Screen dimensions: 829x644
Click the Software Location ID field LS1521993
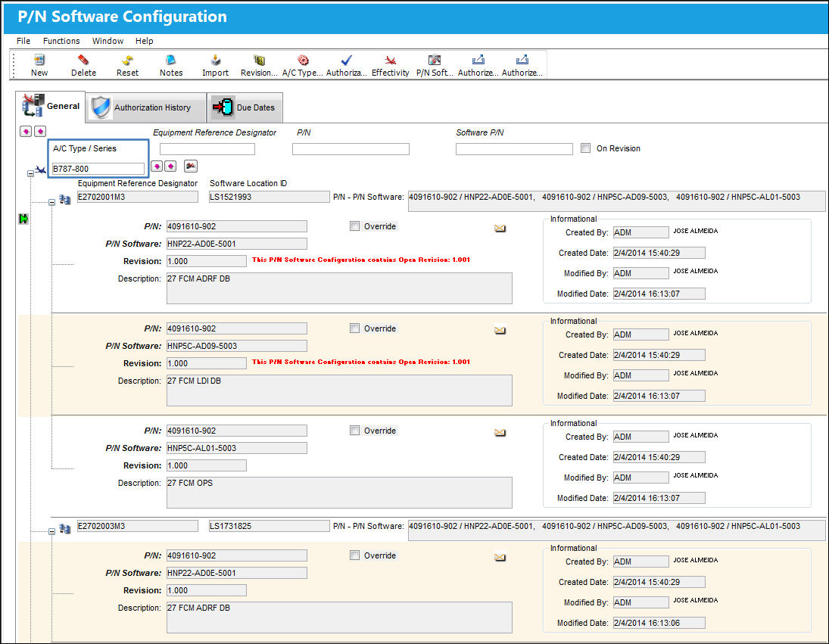point(269,197)
